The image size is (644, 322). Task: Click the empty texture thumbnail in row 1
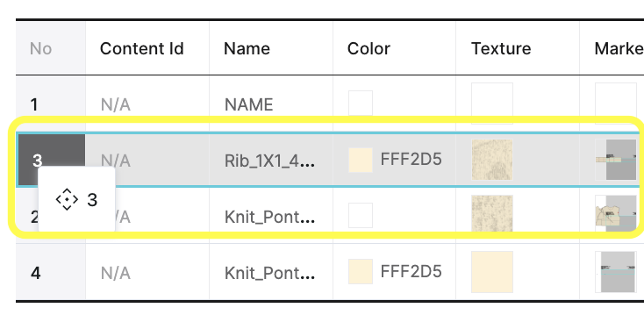[x=492, y=103]
